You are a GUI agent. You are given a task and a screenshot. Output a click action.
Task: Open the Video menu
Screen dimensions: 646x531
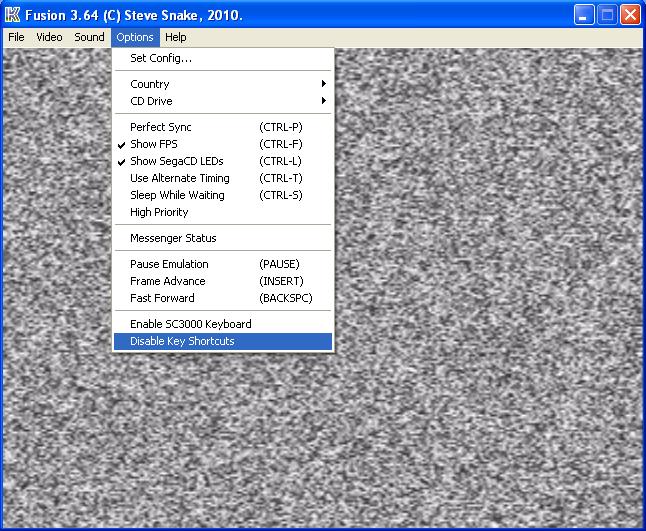49,37
